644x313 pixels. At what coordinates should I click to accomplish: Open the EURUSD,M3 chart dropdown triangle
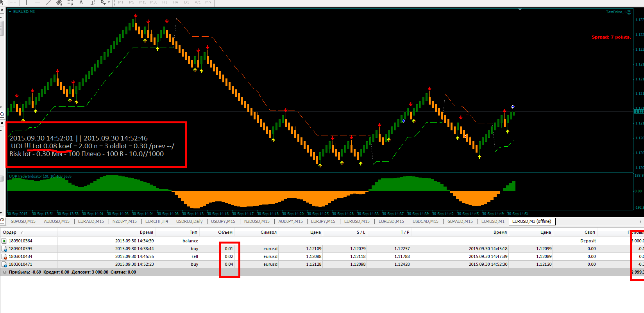click(10, 12)
